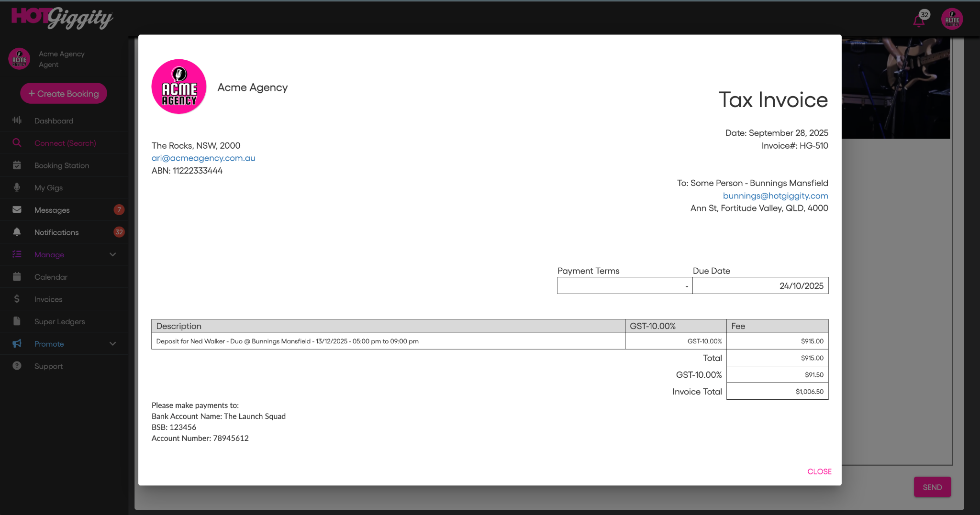Click the Notifications badge showing 32 in the sidebar
Viewport: 980px width, 515px height.
click(119, 232)
